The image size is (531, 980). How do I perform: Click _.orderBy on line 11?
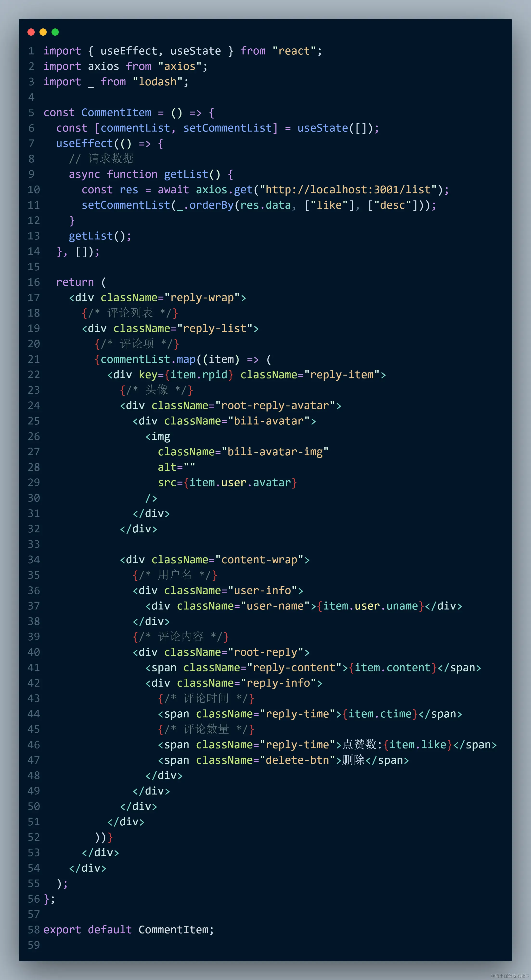click(x=205, y=205)
